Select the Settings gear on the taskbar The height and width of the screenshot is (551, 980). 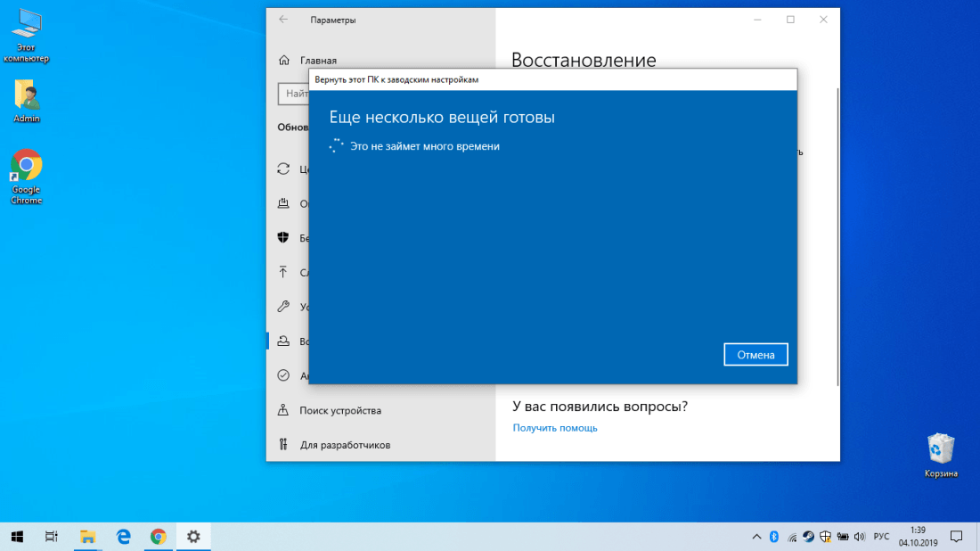[x=193, y=537]
